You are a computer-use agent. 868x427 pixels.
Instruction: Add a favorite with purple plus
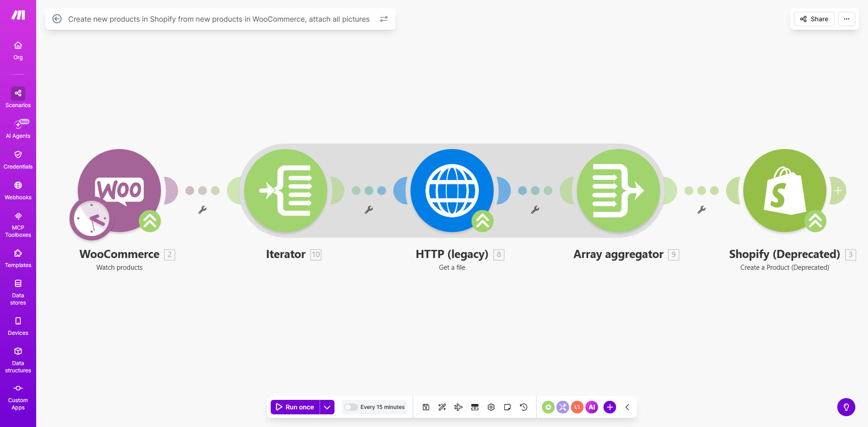pos(610,407)
